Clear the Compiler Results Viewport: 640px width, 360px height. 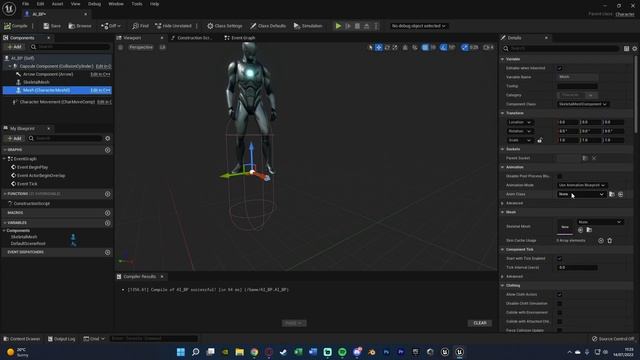click(x=480, y=323)
